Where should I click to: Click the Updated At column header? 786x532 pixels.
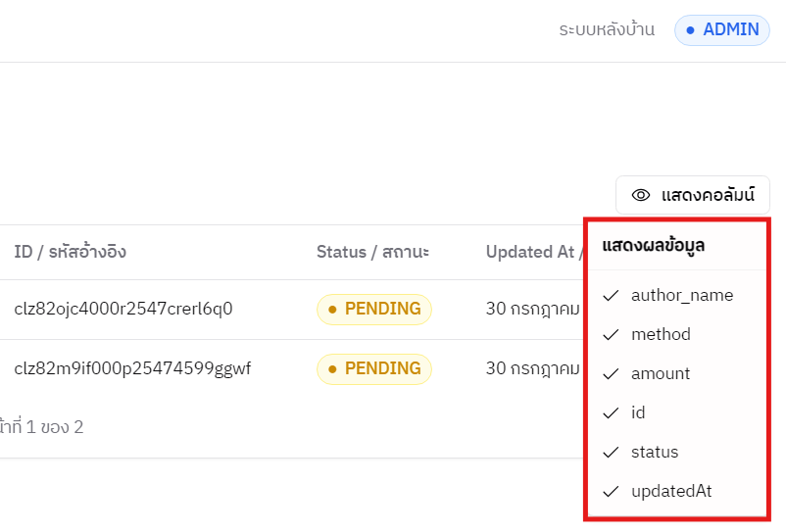[530, 252]
